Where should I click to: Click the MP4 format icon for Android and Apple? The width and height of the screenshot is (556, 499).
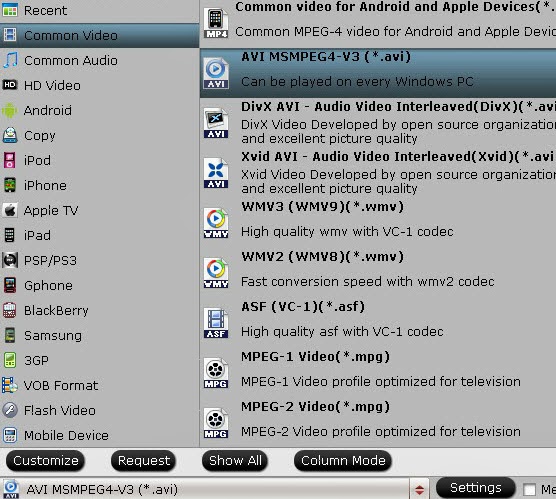click(216, 23)
